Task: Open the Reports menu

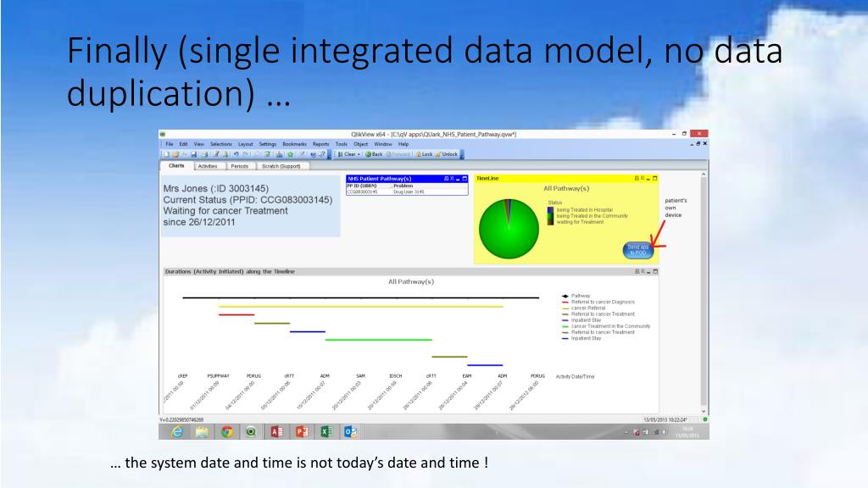Action: pos(320,144)
